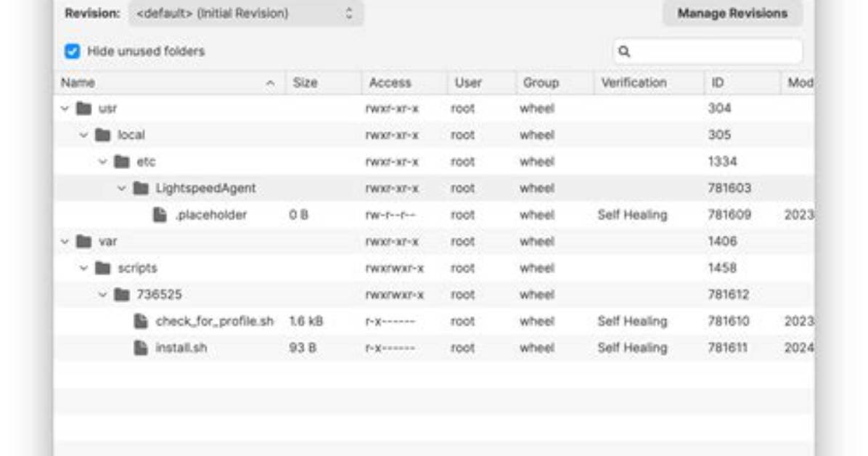Click ID 781603 in LightspeedAgent row

pyautogui.click(x=729, y=188)
